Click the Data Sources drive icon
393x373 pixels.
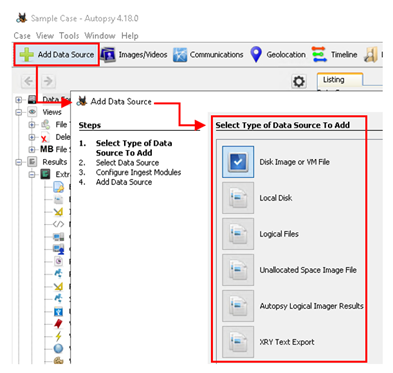pos(32,100)
